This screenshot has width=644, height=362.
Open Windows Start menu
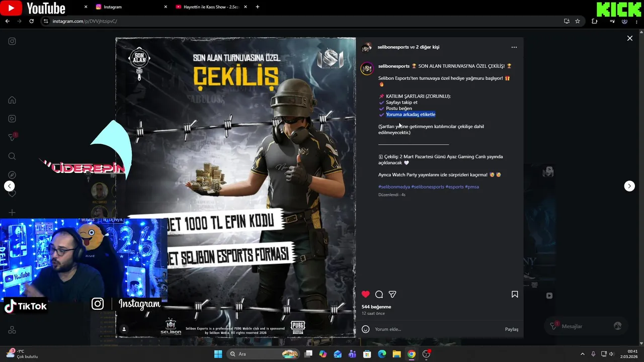[218, 354]
